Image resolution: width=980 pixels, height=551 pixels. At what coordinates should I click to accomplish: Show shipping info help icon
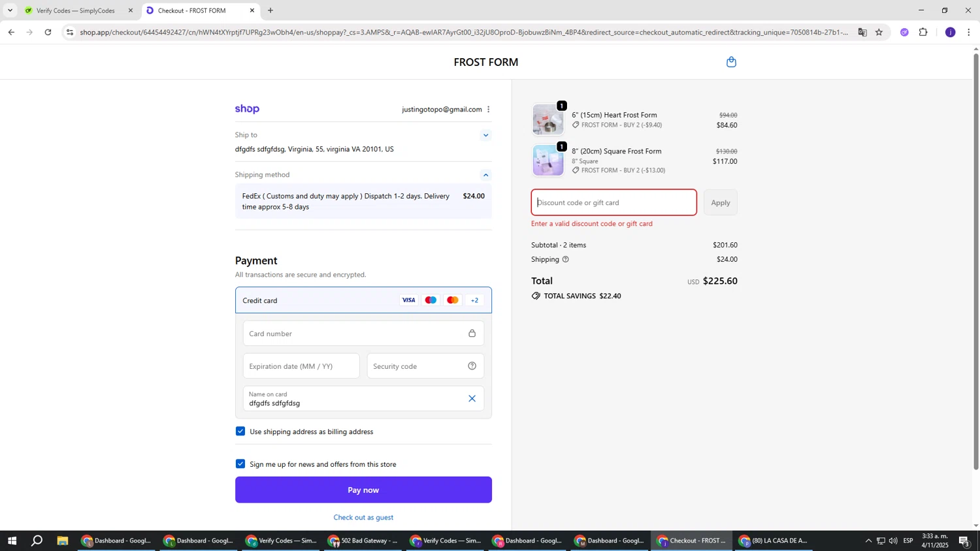click(566, 260)
